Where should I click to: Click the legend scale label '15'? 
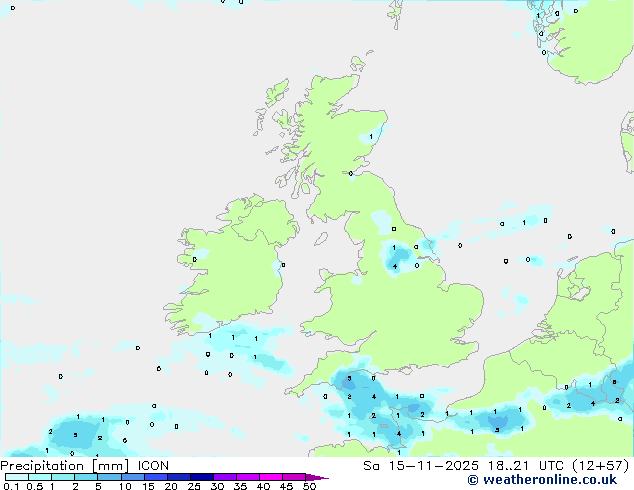pyautogui.click(x=148, y=486)
